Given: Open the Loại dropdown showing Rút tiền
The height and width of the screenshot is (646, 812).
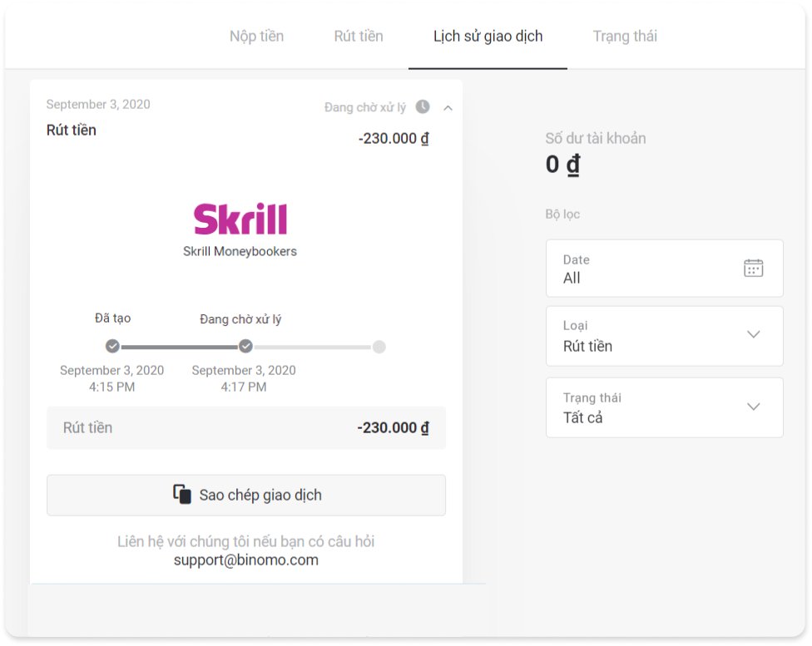Looking at the screenshot, I should (x=664, y=336).
